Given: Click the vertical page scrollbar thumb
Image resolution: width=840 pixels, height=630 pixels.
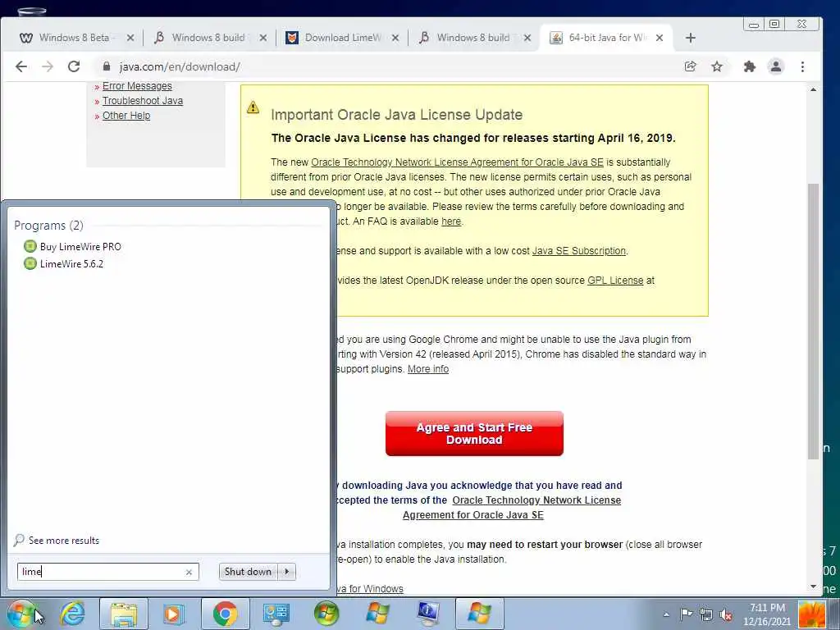Looking at the screenshot, I should coord(813,321).
